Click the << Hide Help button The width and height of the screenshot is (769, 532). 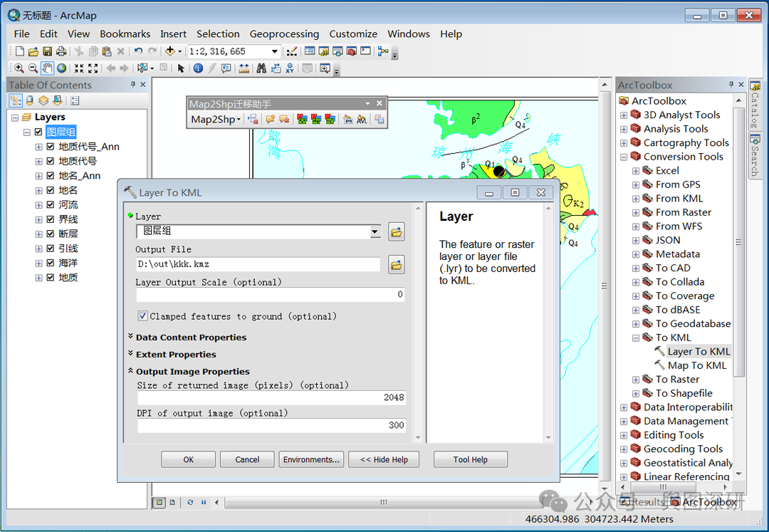pyautogui.click(x=384, y=459)
